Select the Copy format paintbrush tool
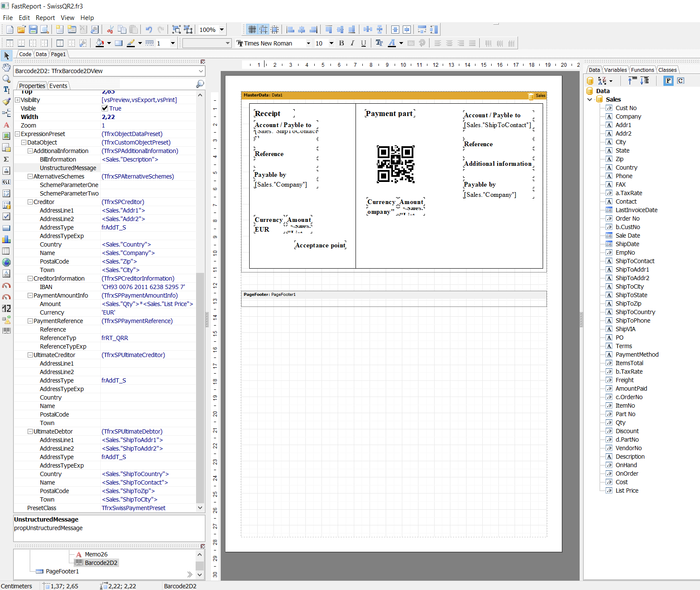 tap(6, 102)
